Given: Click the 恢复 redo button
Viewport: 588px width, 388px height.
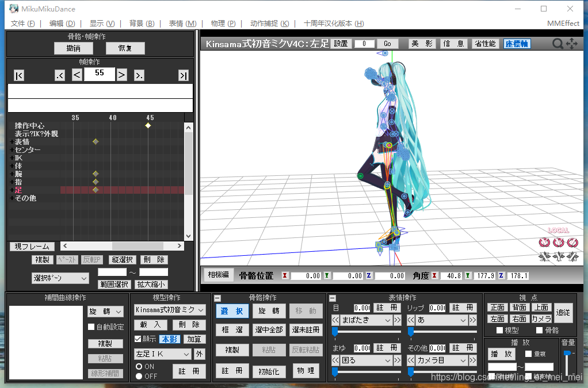Looking at the screenshot, I should (125, 48).
